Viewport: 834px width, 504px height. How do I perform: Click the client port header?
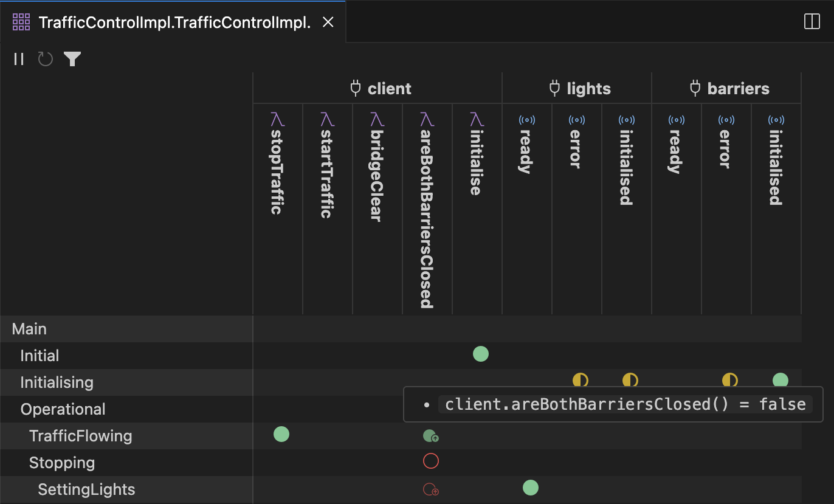(x=381, y=89)
